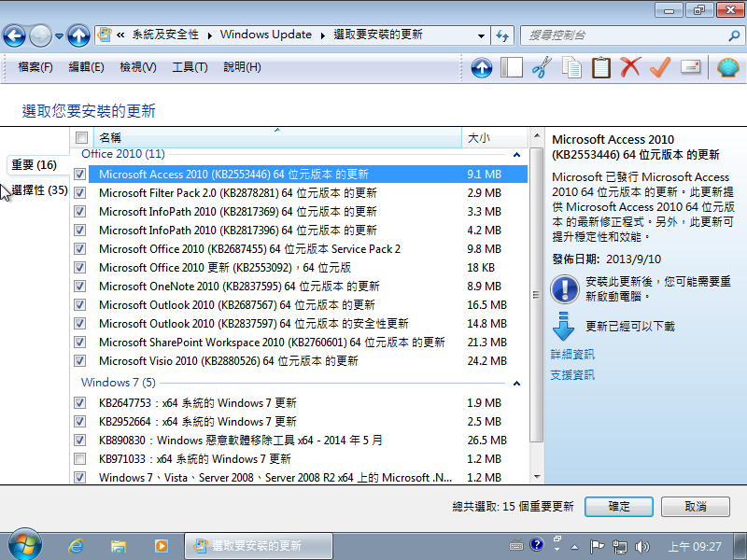Click the Forward navigation arrow
Screen dimensions: 747x560
[x=40, y=35]
